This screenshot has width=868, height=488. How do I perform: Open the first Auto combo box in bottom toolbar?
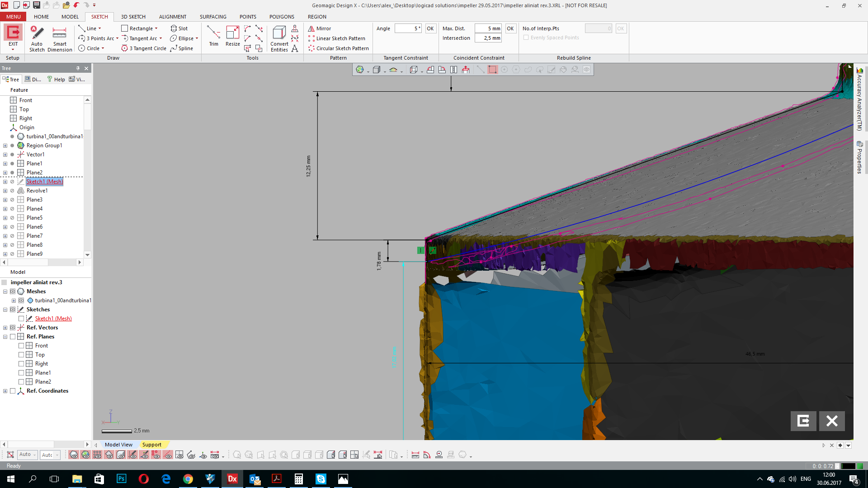(x=27, y=455)
